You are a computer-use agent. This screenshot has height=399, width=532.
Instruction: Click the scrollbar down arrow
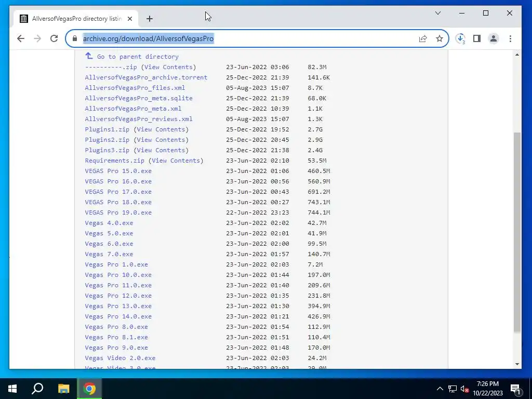(517, 364)
